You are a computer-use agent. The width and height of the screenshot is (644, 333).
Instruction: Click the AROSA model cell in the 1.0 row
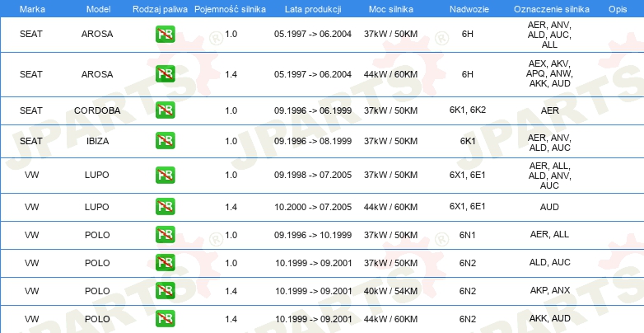click(x=97, y=34)
